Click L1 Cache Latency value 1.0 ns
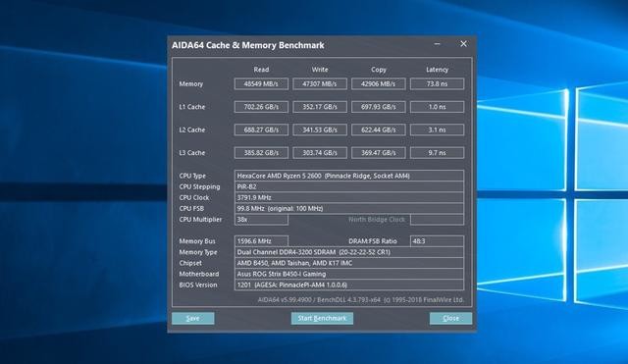The width and height of the screenshot is (628, 364). point(437,107)
